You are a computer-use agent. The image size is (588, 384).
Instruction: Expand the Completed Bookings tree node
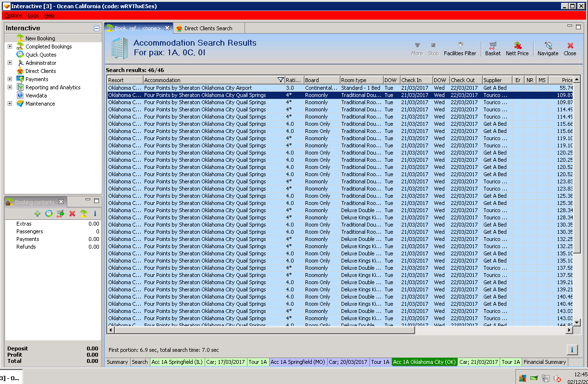point(10,47)
